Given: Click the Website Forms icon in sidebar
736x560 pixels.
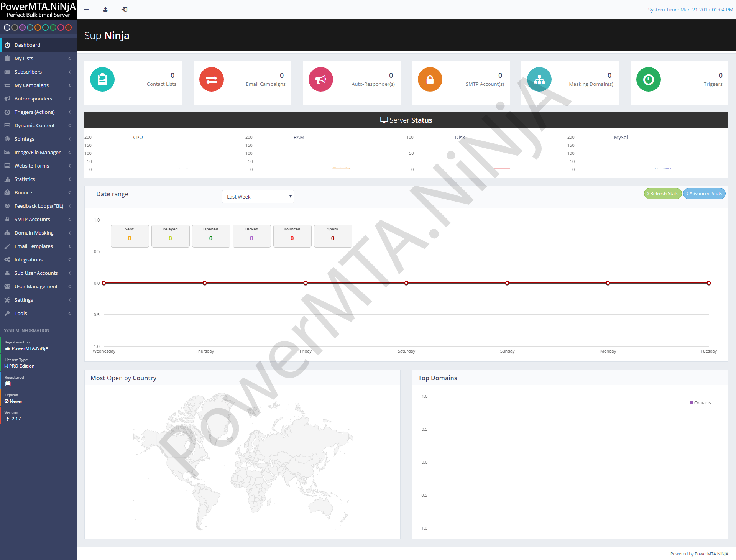Looking at the screenshot, I should pyautogui.click(x=7, y=166).
